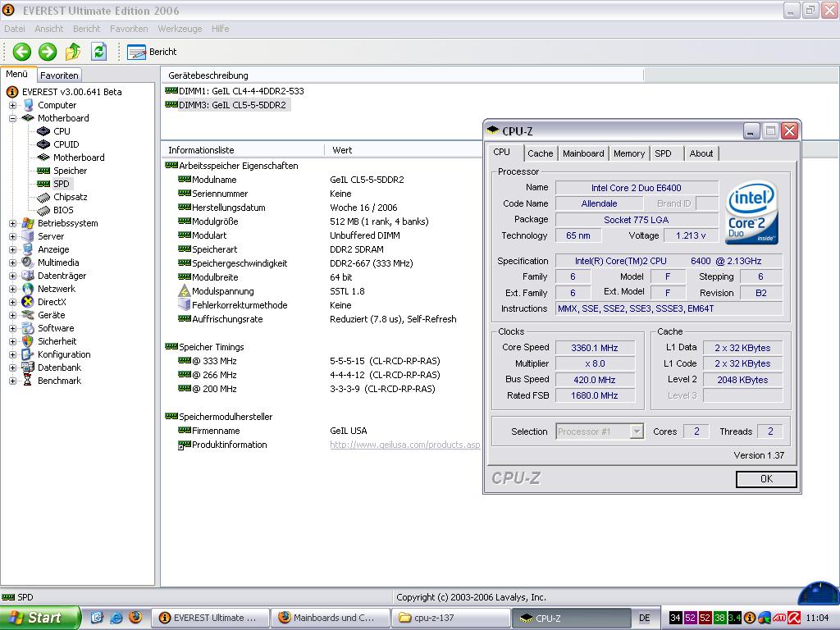Select DIMM1 GeIL CL4-4-4DDR2-533 module

[x=240, y=91]
